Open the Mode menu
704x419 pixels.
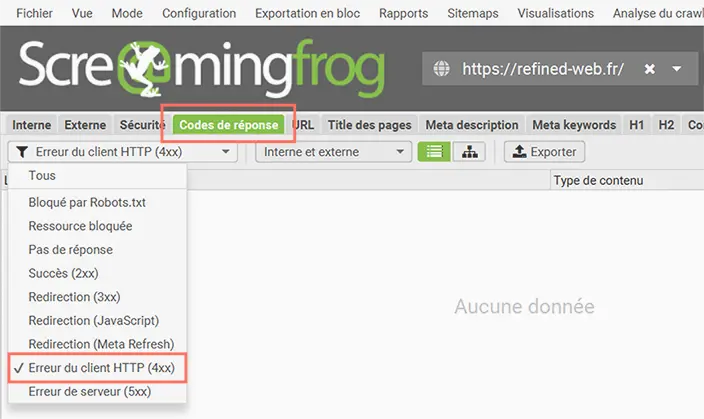tap(127, 13)
